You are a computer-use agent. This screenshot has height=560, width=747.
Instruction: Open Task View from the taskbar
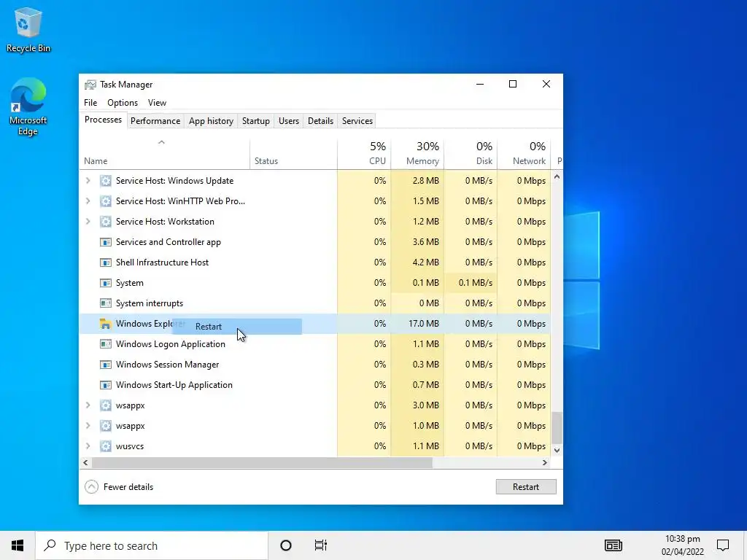[321, 545]
